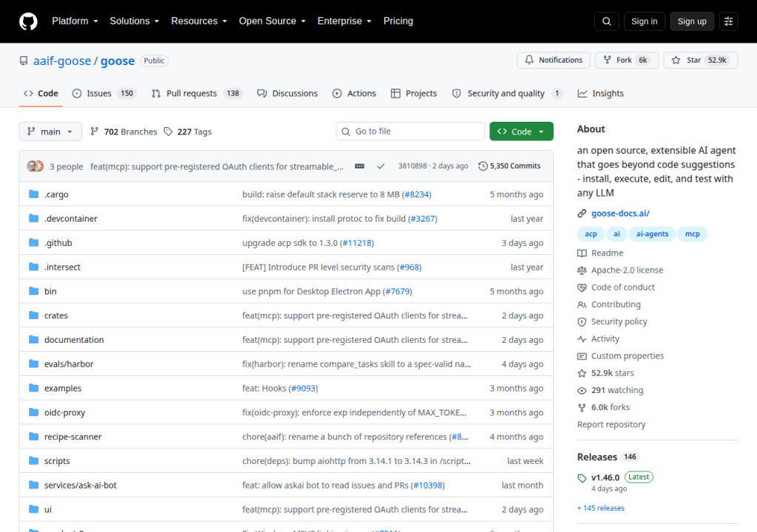Image resolution: width=757 pixels, height=532 pixels.
Task: Open the Enterprise dropdown menu
Action: click(x=344, y=21)
